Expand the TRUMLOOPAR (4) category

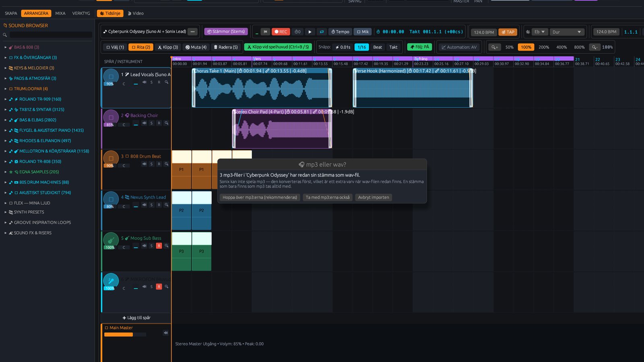point(6,89)
